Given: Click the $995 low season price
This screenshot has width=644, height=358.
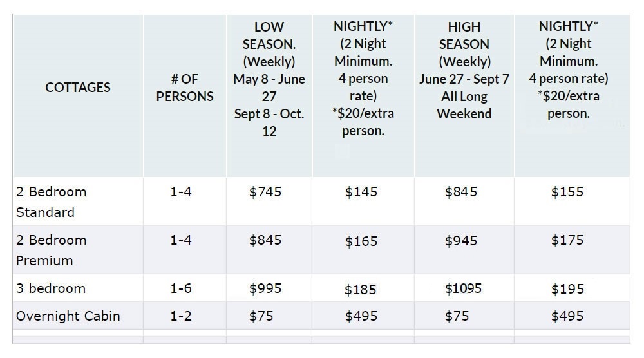Looking at the screenshot, I should click(x=265, y=288).
